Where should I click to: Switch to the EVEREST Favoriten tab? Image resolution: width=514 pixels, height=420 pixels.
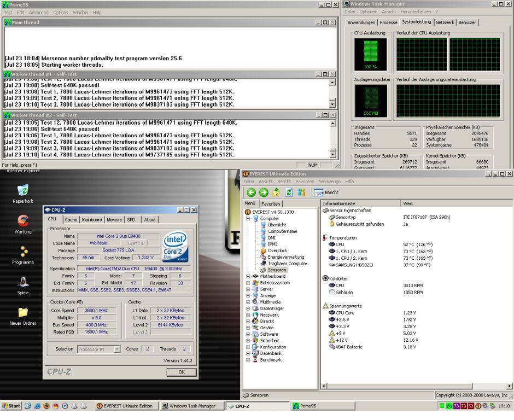click(271, 204)
